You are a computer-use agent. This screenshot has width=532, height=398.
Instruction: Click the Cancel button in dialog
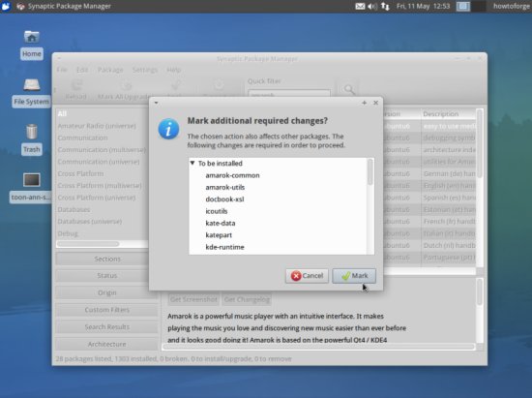point(307,276)
